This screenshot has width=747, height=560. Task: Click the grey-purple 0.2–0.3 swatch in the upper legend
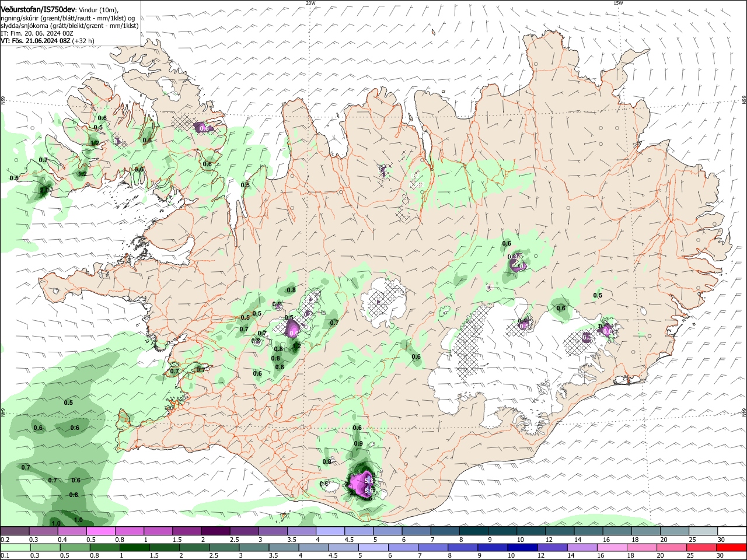15,531
